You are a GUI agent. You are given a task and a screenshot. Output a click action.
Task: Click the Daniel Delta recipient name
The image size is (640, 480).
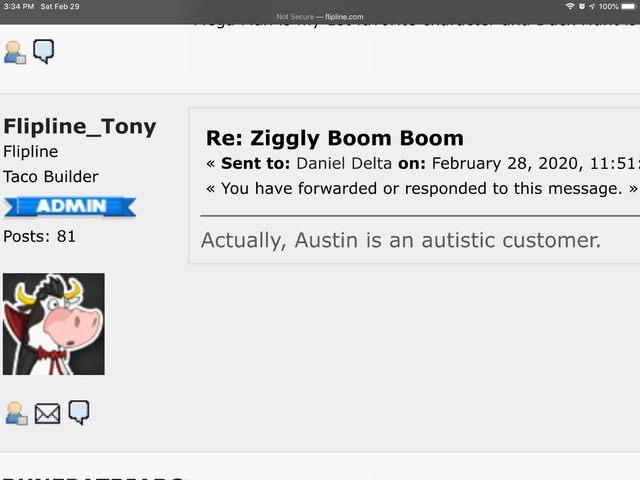pyautogui.click(x=344, y=164)
